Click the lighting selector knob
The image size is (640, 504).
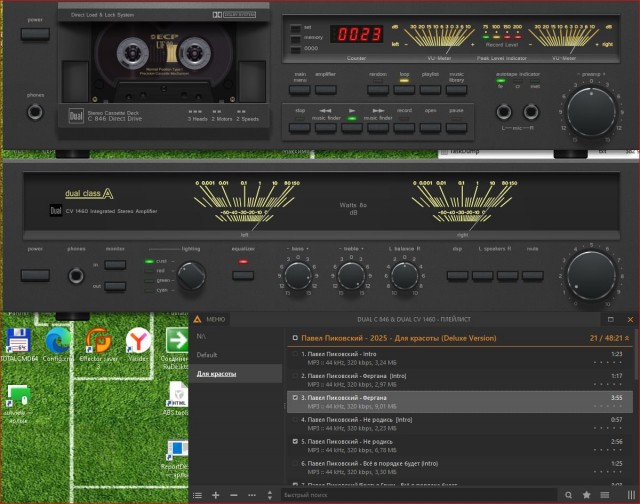point(191,275)
